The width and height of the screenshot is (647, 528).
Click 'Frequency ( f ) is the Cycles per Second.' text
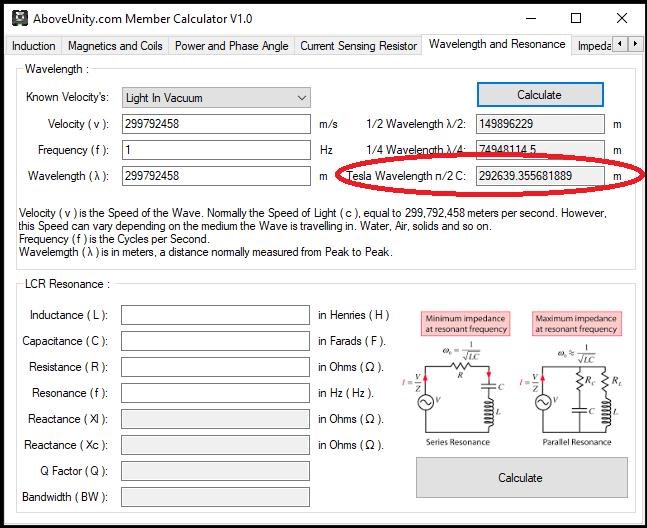point(114,239)
